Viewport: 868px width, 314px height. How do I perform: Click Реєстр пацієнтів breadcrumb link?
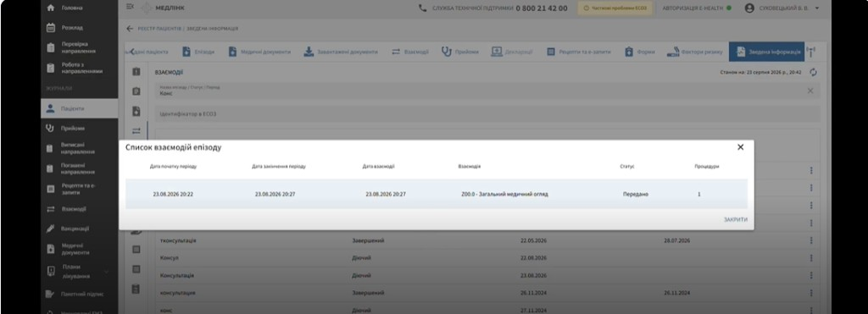pos(160,28)
